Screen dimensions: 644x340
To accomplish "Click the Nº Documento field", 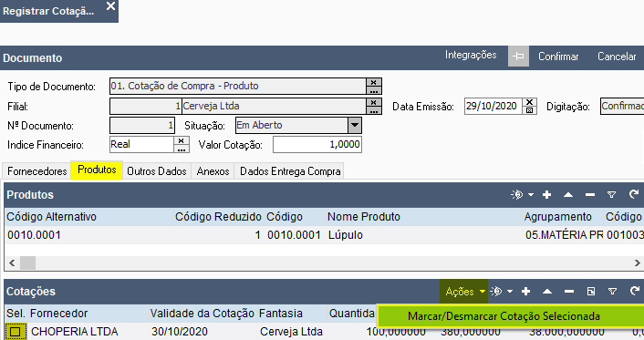I will (x=142, y=125).
